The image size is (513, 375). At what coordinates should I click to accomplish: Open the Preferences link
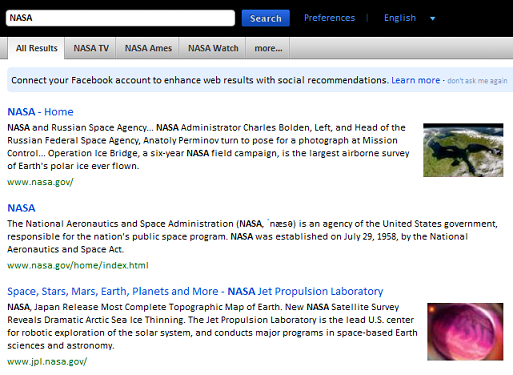(x=329, y=18)
